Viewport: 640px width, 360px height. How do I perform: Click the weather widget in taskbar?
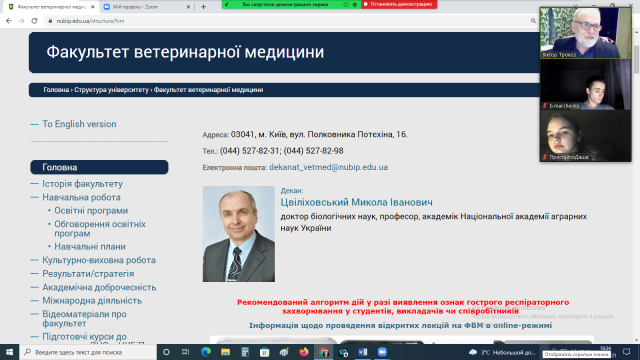pos(502,352)
